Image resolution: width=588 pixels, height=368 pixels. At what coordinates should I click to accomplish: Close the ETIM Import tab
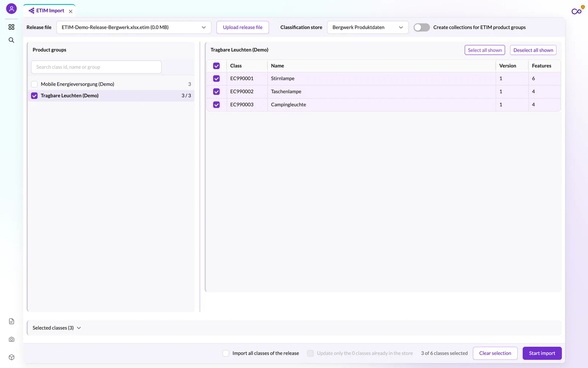click(x=71, y=11)
